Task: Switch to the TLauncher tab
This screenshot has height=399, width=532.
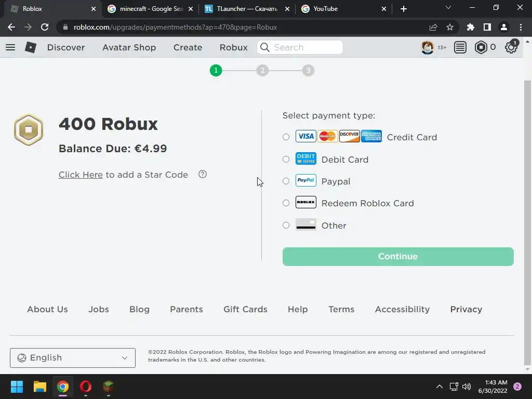Action: click(246, 9)
